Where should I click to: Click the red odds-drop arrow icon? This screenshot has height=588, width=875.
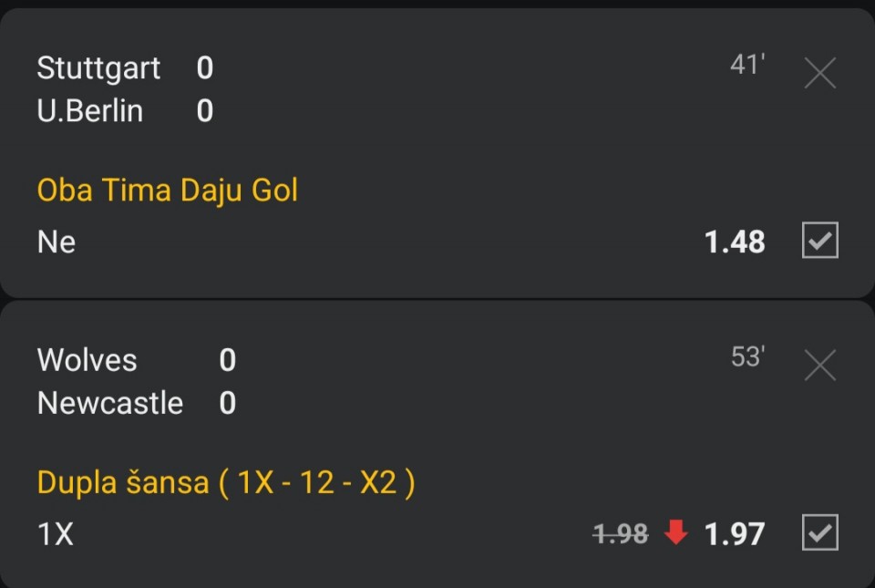tap(676, 532)
